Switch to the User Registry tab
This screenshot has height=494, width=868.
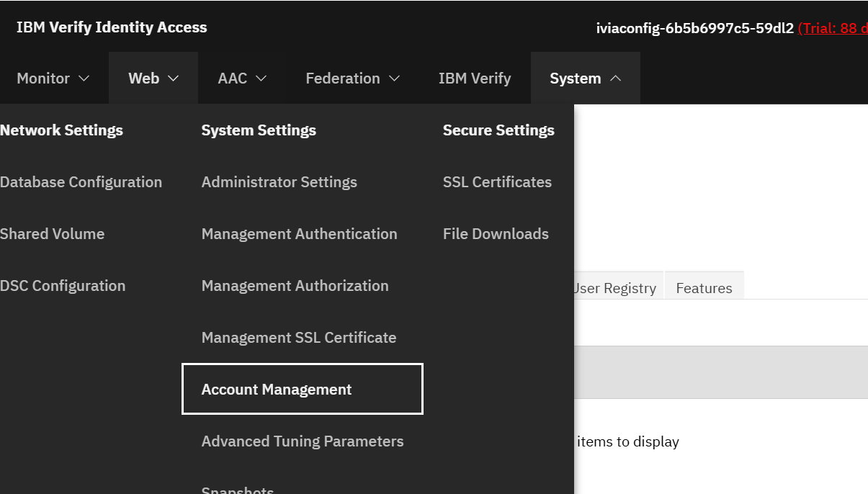(614, 287)
